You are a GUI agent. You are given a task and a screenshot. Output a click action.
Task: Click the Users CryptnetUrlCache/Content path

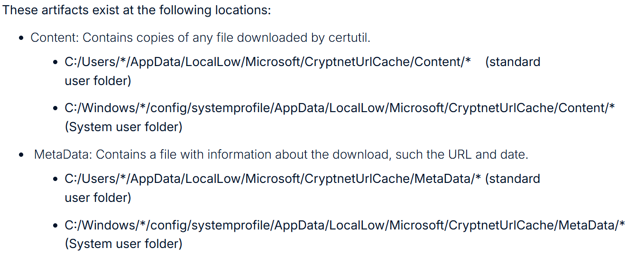coord(267,62)
